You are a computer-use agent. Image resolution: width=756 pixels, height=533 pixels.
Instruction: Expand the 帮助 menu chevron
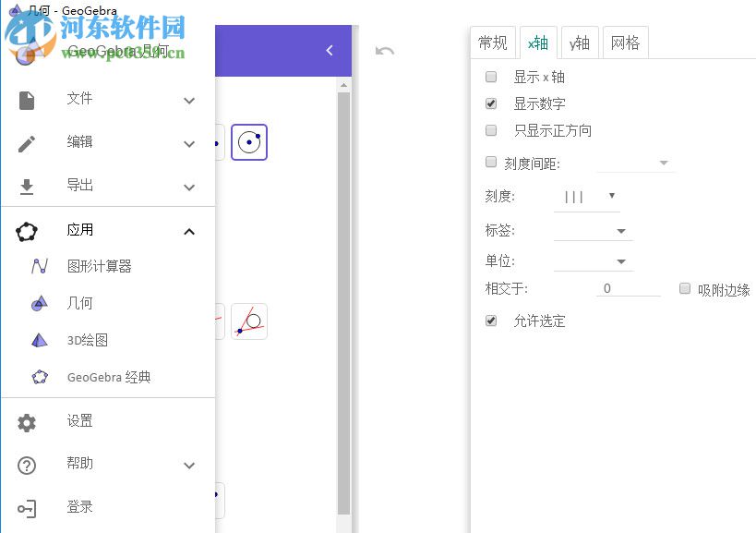click(189, 466)
